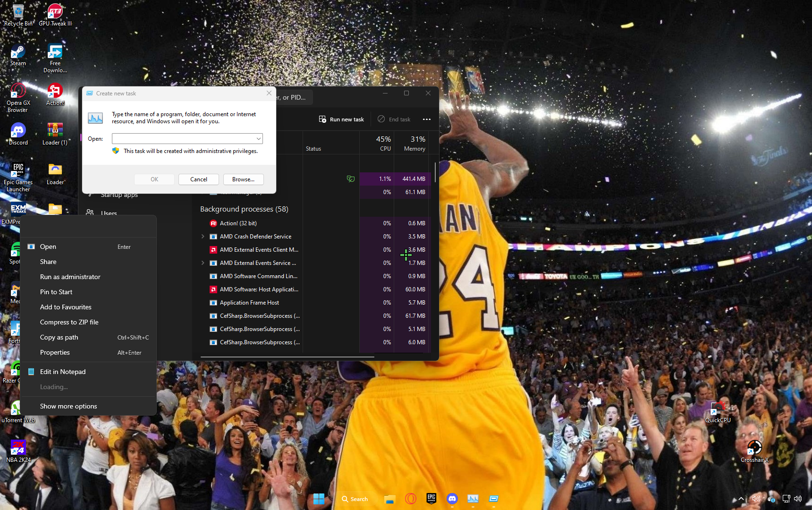The height and width of the screenshot is (510, 812).
Task: Close the Create new task dialog
Action: (x=269, y=93)
